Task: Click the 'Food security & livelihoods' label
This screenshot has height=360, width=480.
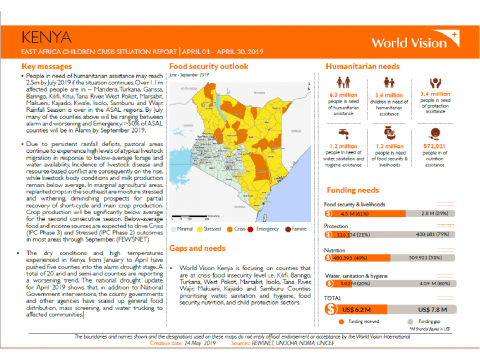Action: [355, 204]
